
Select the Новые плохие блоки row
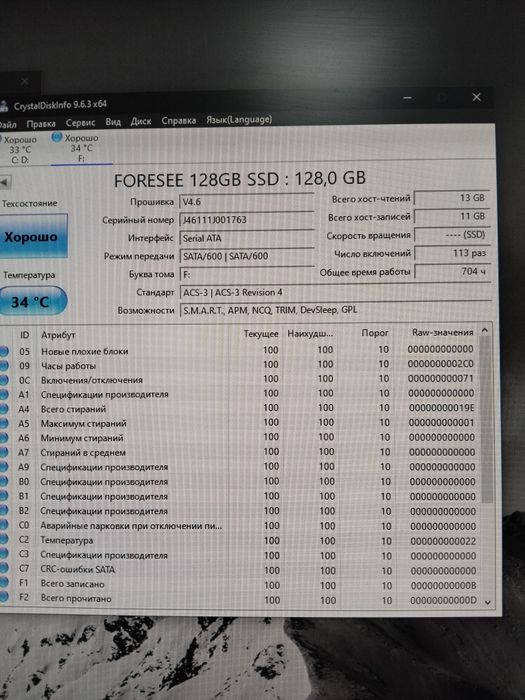click(x=240, y=350)
